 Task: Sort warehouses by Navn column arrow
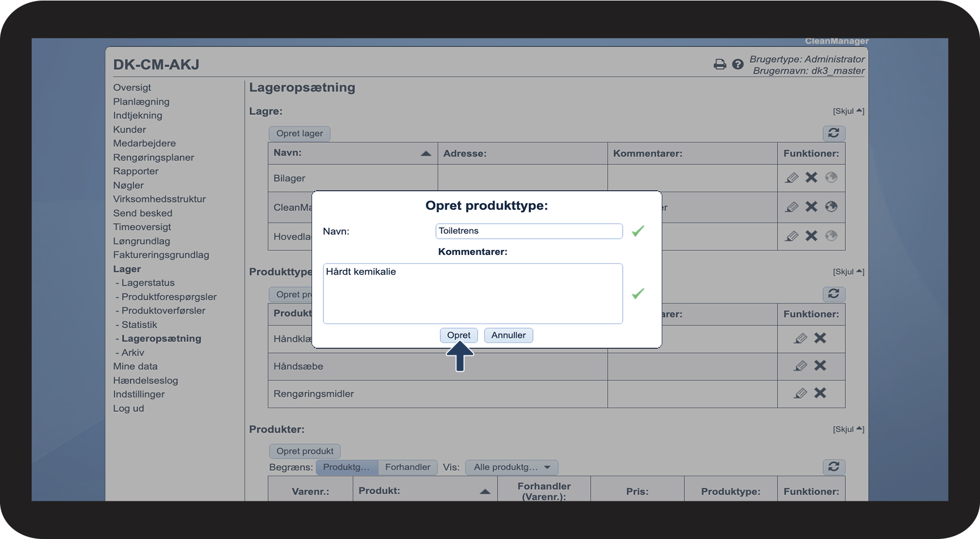425,154
